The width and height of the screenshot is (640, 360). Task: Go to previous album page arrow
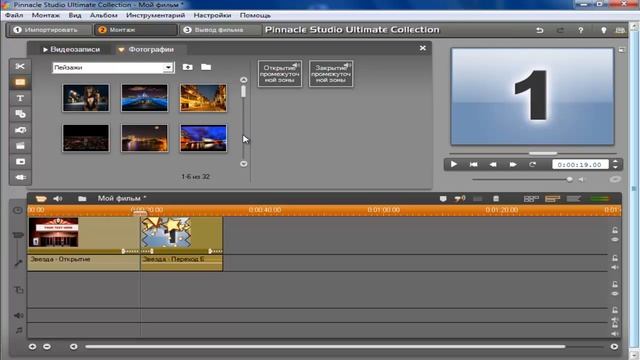244,80
